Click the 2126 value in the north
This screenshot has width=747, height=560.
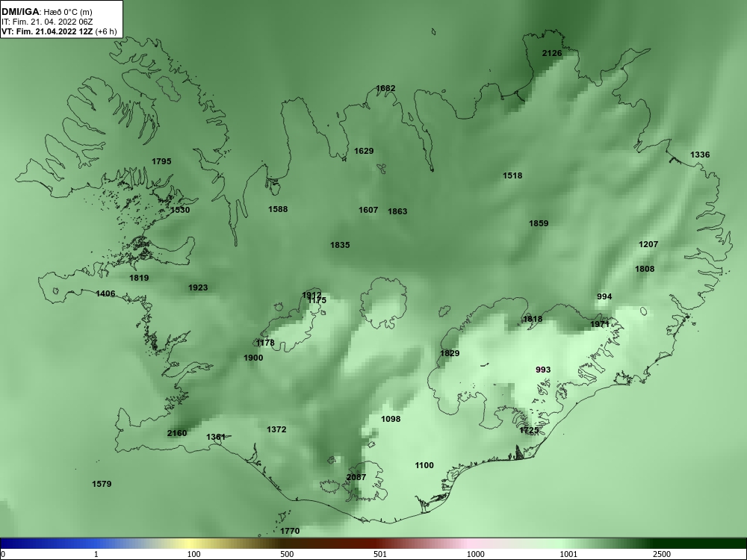pyautogui.click(x=552, y=53)
